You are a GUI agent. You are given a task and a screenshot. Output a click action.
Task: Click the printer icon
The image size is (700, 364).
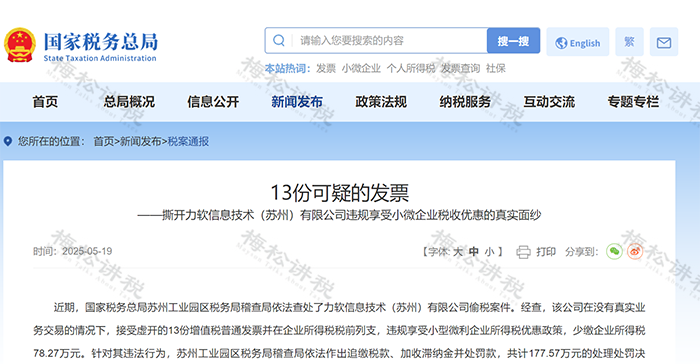(x=523, y=252)
